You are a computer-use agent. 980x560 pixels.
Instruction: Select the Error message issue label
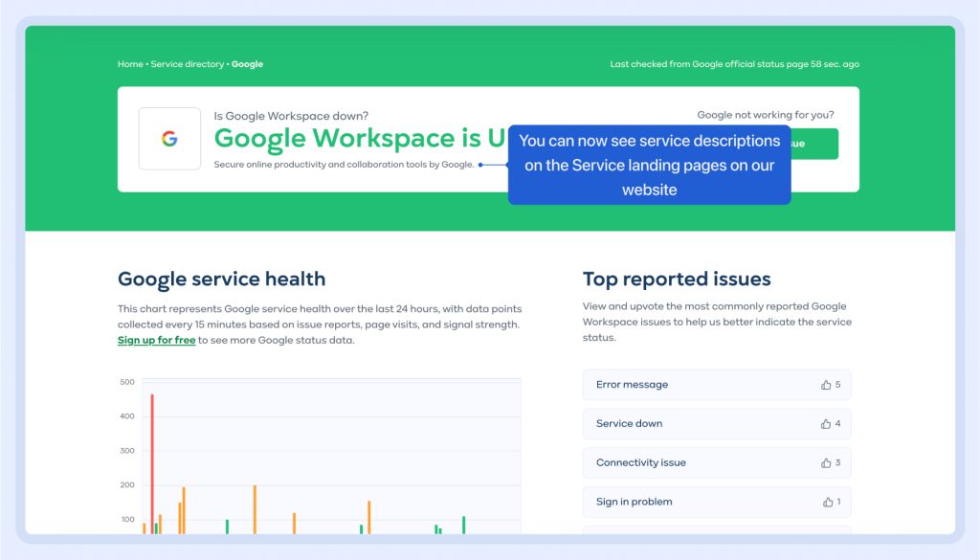(x=632, y=385)
